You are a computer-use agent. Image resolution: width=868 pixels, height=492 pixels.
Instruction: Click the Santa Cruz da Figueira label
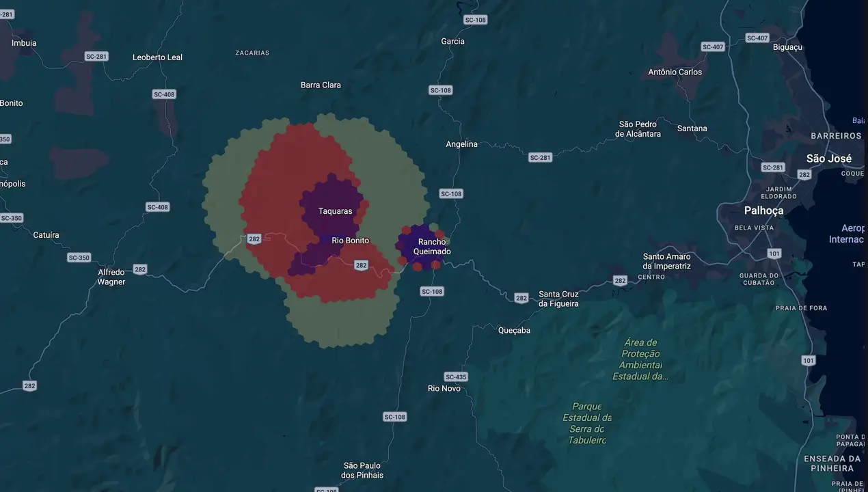pyautogui.click(x=558, y=299)
